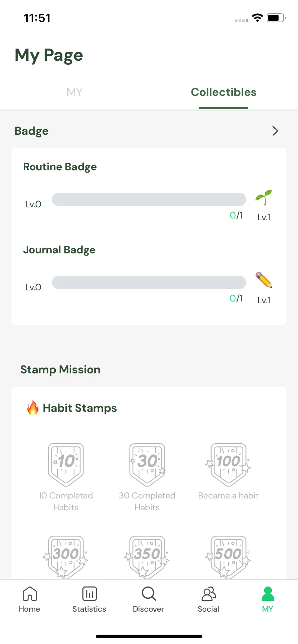
Task: Open the Statistics chart icon
Action: click(89, 594)
